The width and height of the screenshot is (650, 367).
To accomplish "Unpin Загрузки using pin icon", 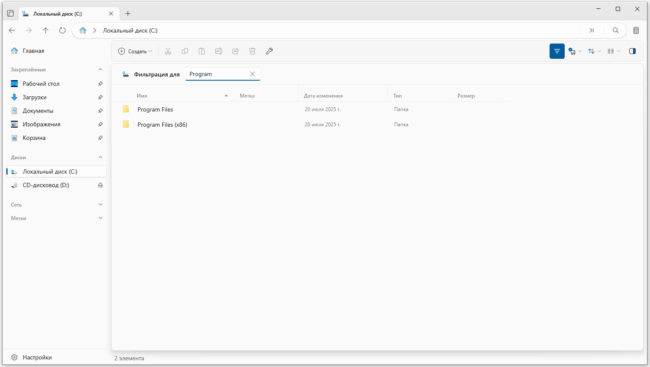I will tap(100, 97).
